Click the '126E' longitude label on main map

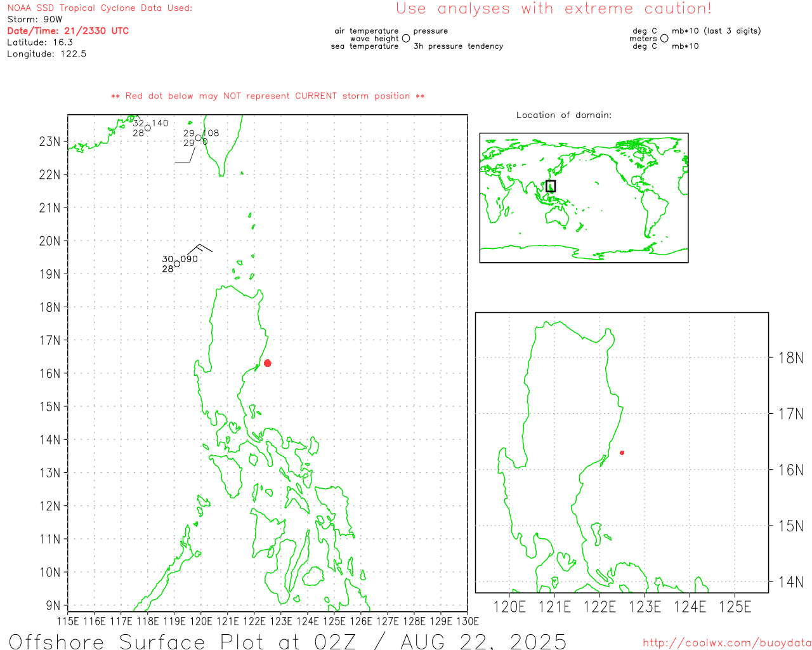point(361,621)
